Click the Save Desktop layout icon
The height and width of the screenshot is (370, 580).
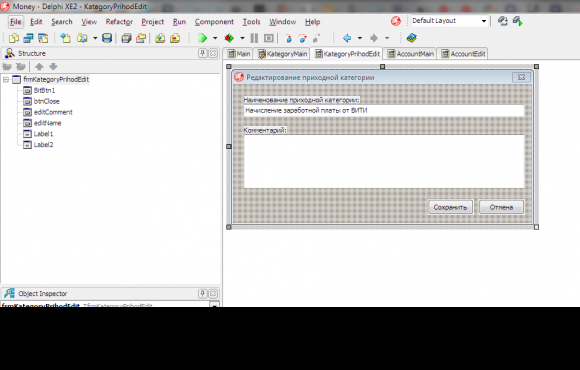pyautogui.click(x=502, y=21)
